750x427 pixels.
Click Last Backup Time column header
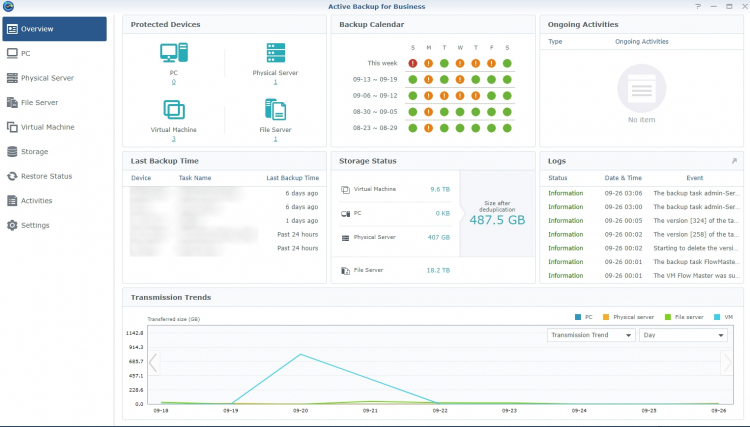point(293,178)
